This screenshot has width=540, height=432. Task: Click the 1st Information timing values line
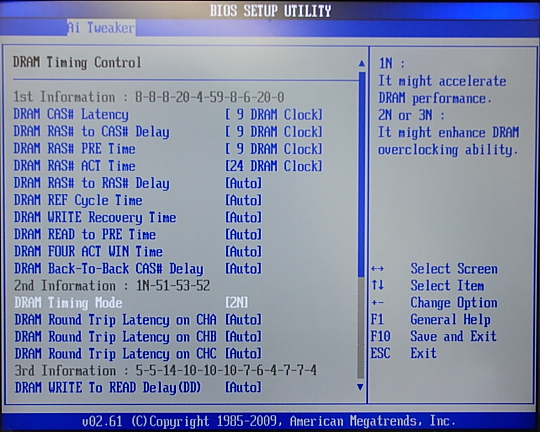click(x=149, y=97)
